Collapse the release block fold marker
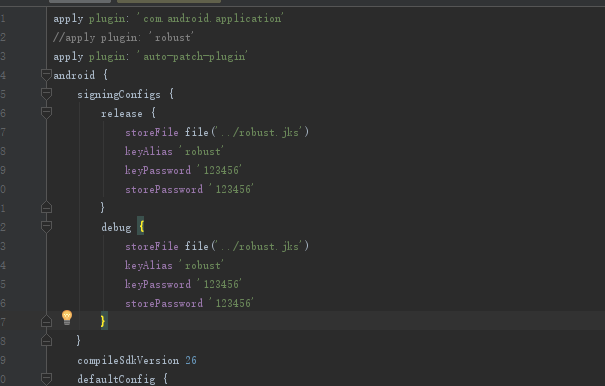 46,113
